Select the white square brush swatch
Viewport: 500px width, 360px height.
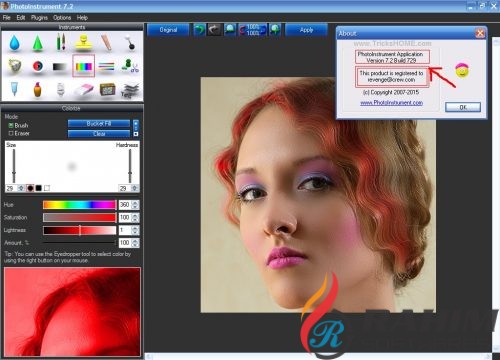(47, 188)
